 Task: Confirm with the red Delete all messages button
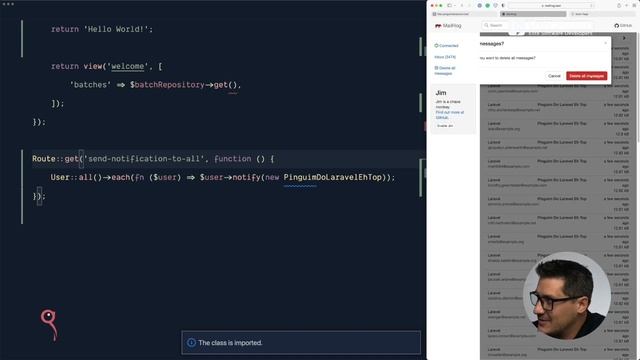(x=587, y=76)
